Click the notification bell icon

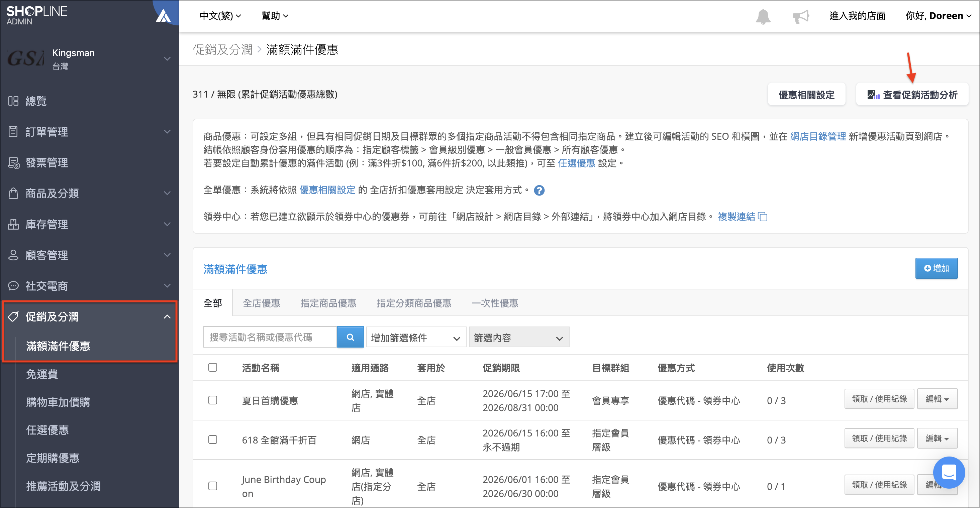763,16
